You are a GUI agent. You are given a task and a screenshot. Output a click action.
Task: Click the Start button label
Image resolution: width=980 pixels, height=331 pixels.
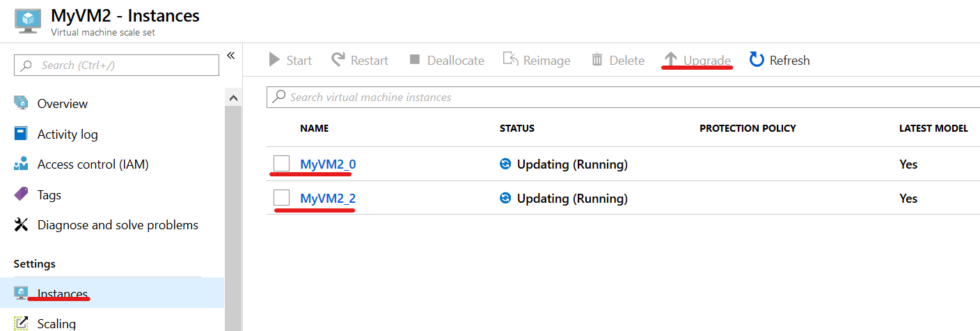pos(299,61)
